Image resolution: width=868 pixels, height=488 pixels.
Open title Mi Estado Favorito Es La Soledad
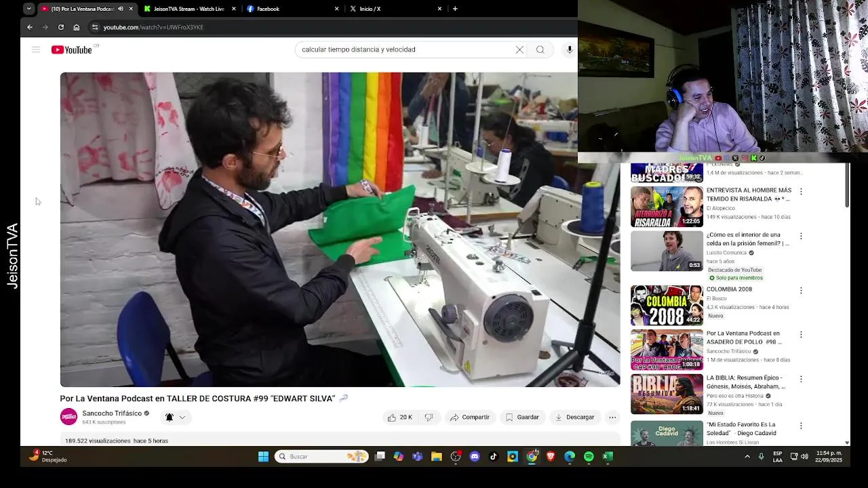click(x=741, y=428)
